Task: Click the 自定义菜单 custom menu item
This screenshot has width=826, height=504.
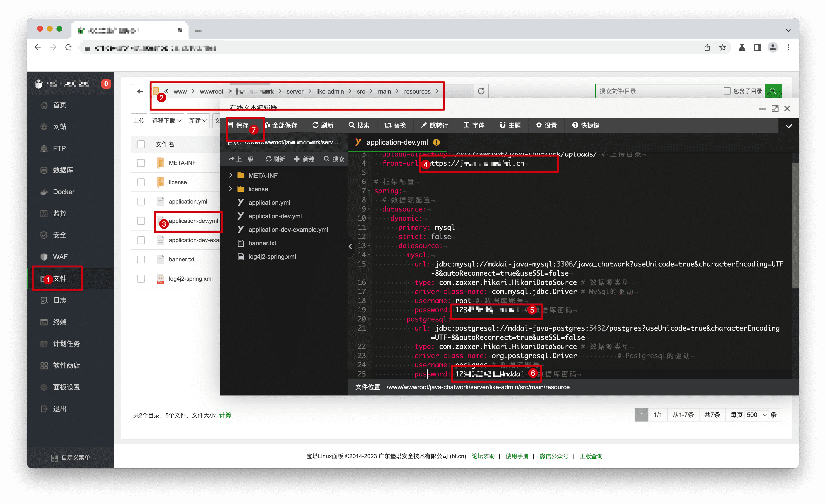Action: pos(71,458)
